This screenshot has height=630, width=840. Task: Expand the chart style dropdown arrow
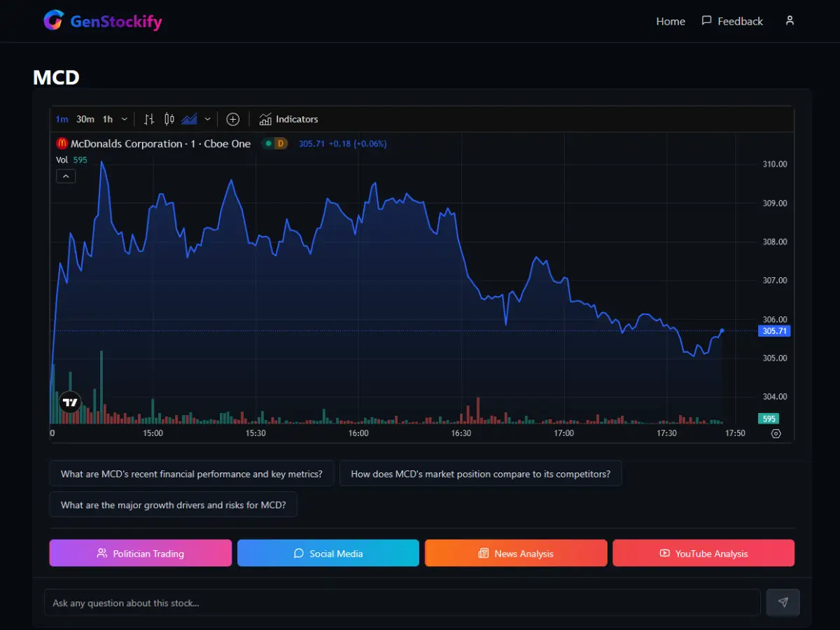(207, 119)
